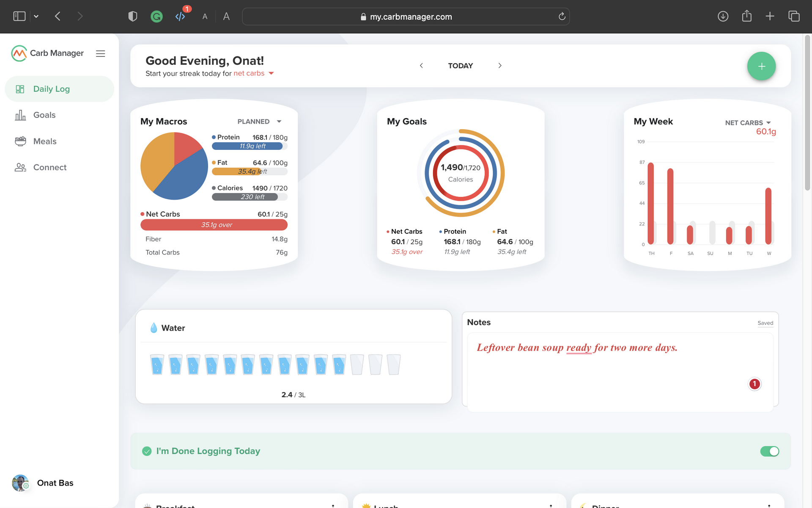
Task: Click the my.carbmanager.com address bar
Action: 406,17
